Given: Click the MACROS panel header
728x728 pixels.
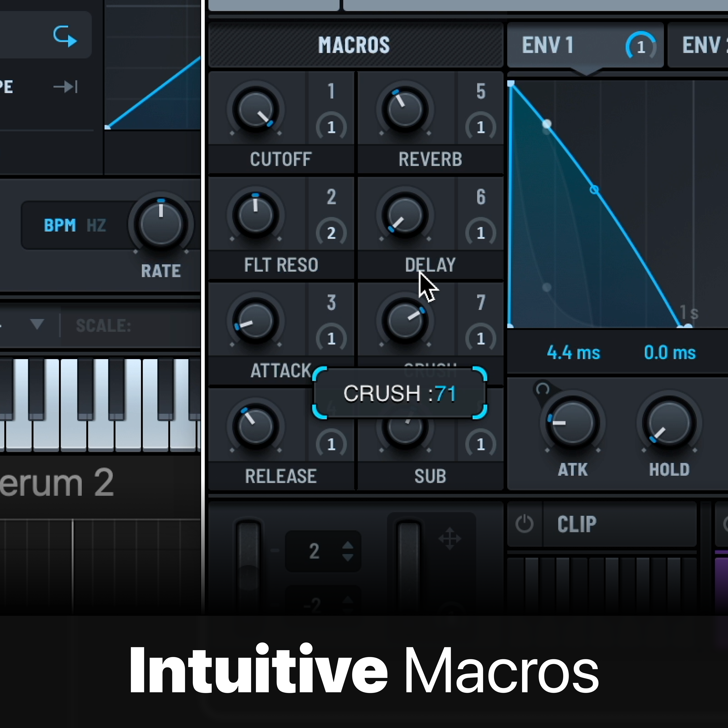Looking at the screenshot, I should coord(355,45).
